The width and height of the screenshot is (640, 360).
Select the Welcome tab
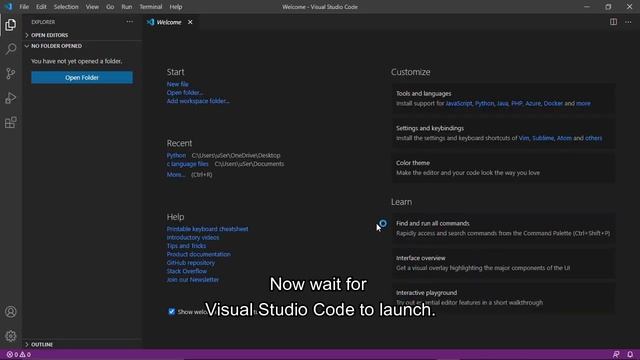(169, 22)
